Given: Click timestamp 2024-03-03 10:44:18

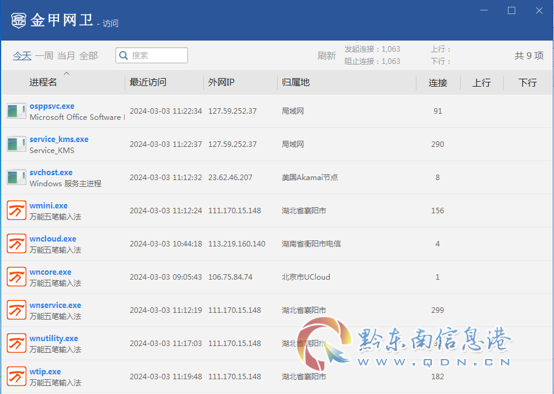Looking at the screenshot, I should click(x=166, y=244).
